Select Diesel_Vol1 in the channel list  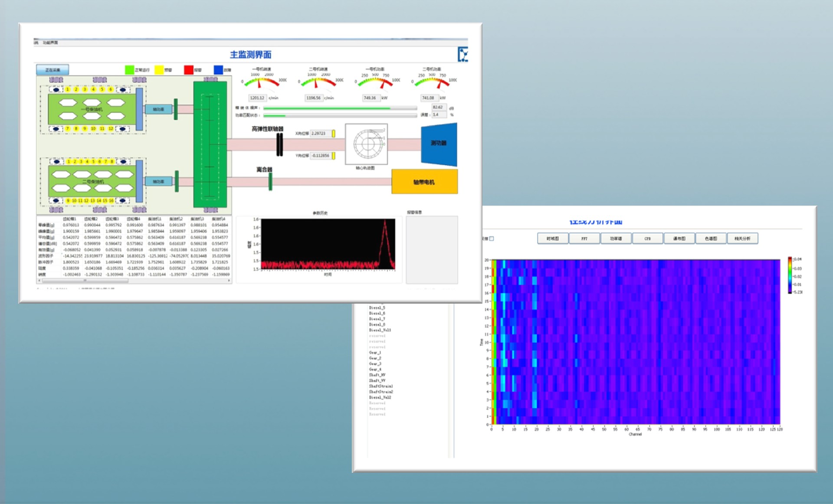pos(380,330)
